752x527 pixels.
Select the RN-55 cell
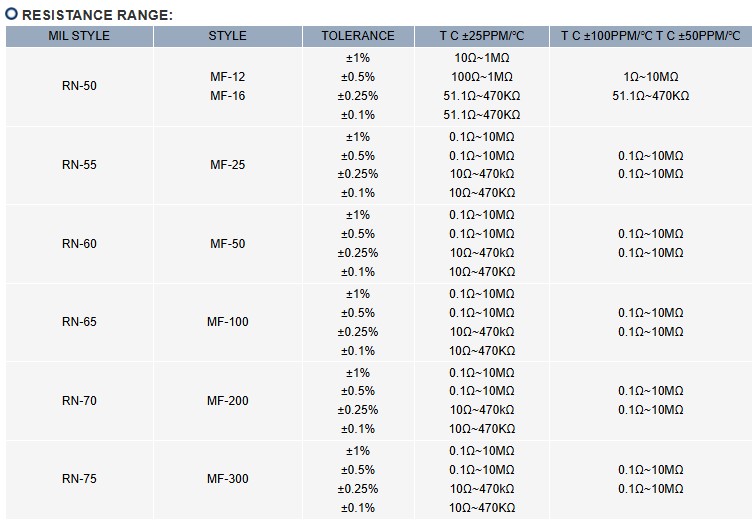click(x=79, y=165)
